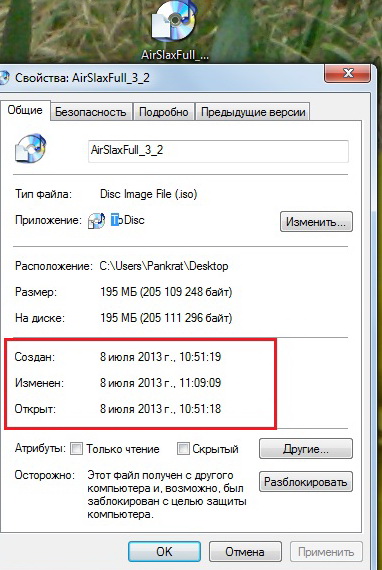The width and height of the screenshot is (382, 570).
Task: Click the title text Свойства: AirSlaxFull_3_2
Action: pos(82,78)
